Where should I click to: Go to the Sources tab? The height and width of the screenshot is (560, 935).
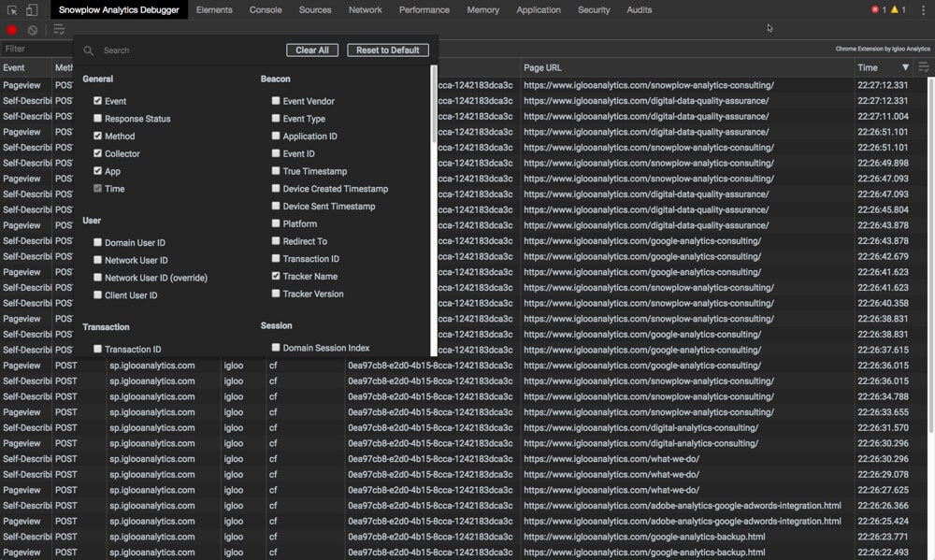(315, 9)
